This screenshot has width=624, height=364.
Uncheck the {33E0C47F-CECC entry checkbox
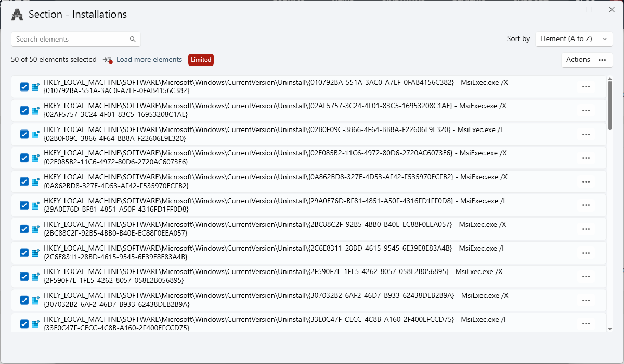(x=24, y=324)
